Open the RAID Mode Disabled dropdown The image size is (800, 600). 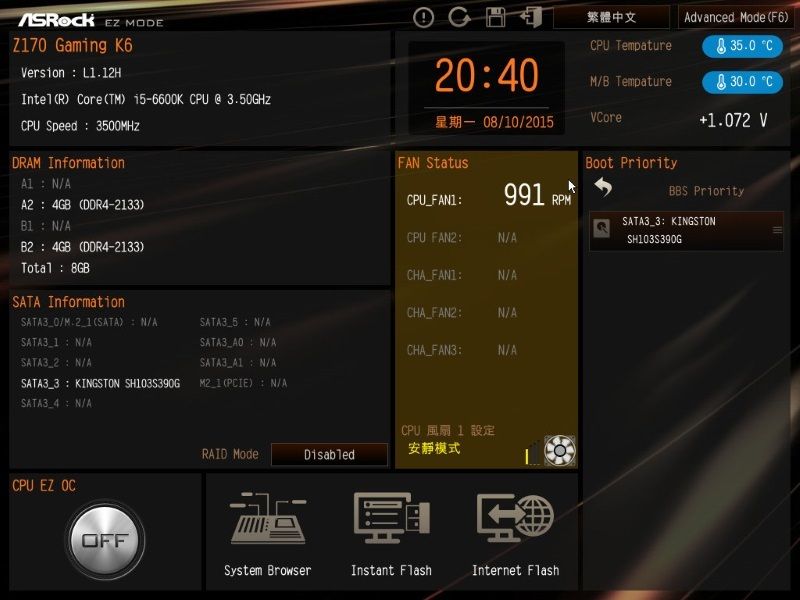[329, 455]
